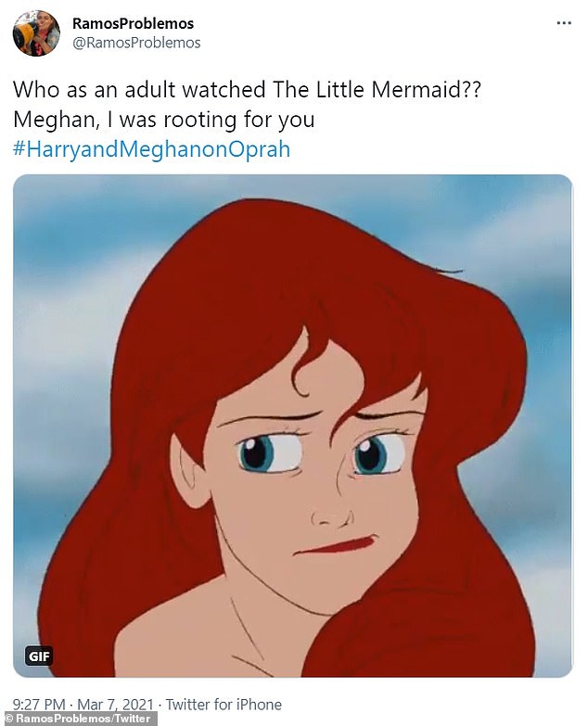The image size is (588, 726).
Task: Click the 9:27 PM timestamp
Action: click(x=39, y=705)
